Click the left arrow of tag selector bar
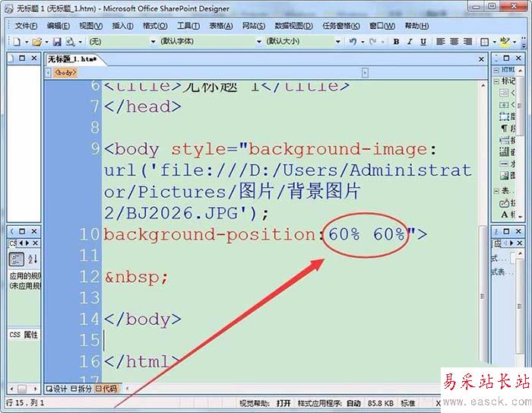The image size is (532, 413). tap(48, 73)
